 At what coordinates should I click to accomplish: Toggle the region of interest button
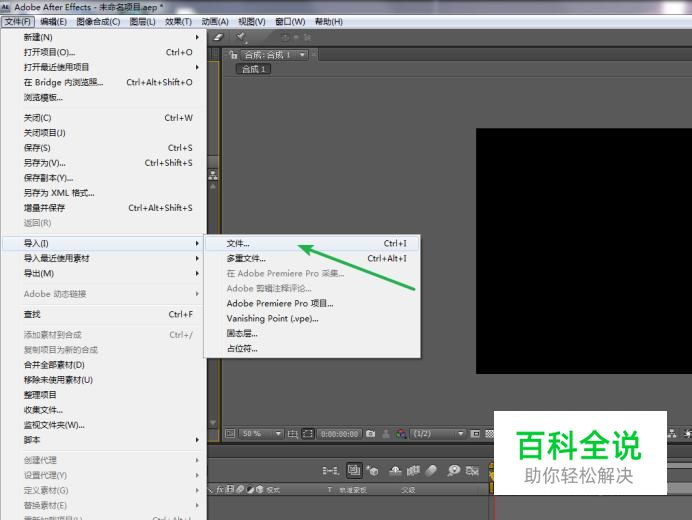point(475,434)
